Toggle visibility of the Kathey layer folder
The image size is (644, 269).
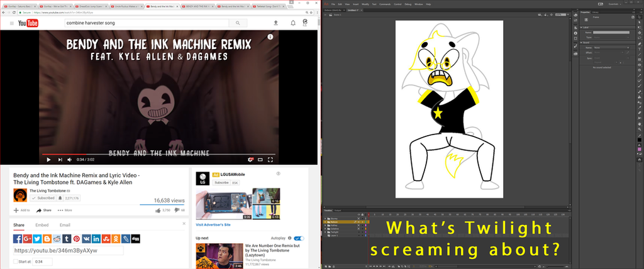click(x=358, y=226)
